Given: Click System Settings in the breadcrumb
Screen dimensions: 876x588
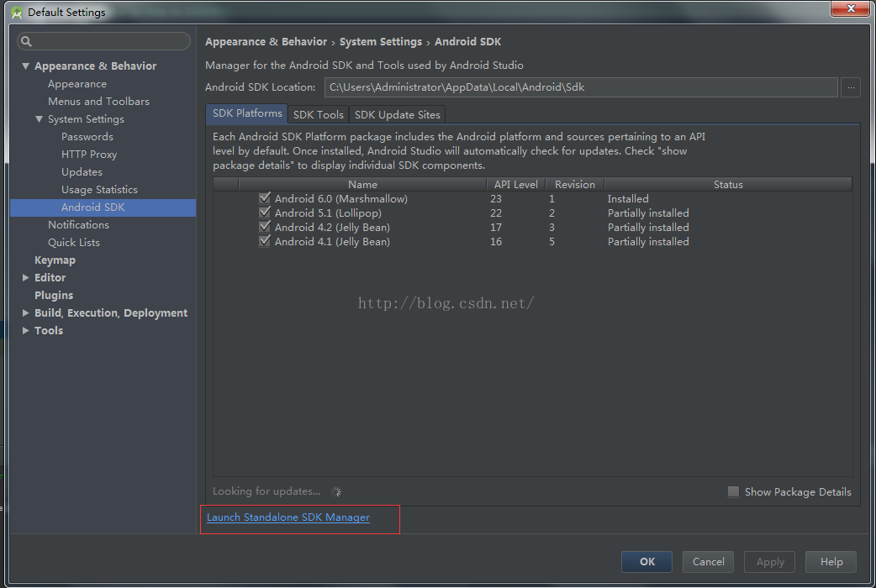Looking at the screenshot, I should pyautogui.click(x=381, y=42).
